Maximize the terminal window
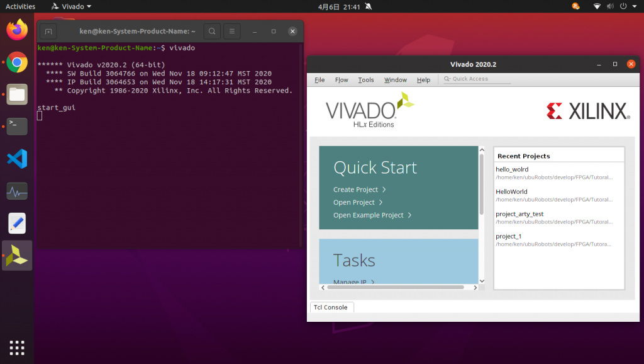The height and width of the screenshot is (364, 644). coord(274,31)
